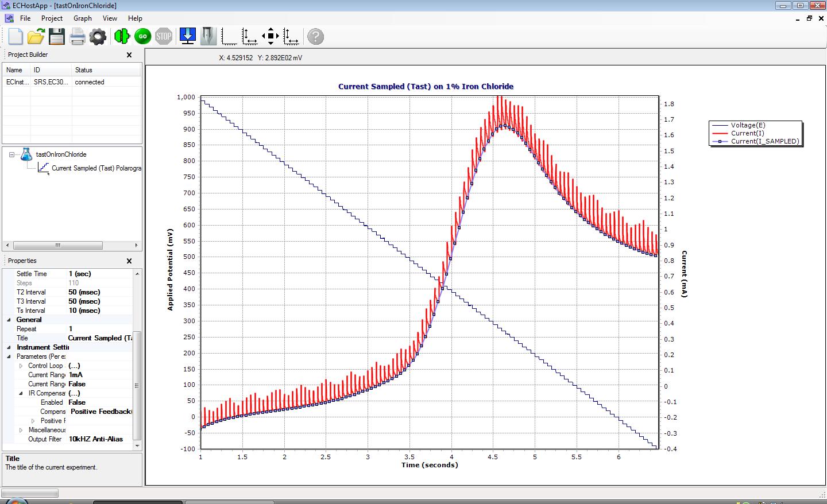This screenshot has height=504, width=827.
Task: Click the pen nib toolbar icon
Action: (x=208, y=36)
